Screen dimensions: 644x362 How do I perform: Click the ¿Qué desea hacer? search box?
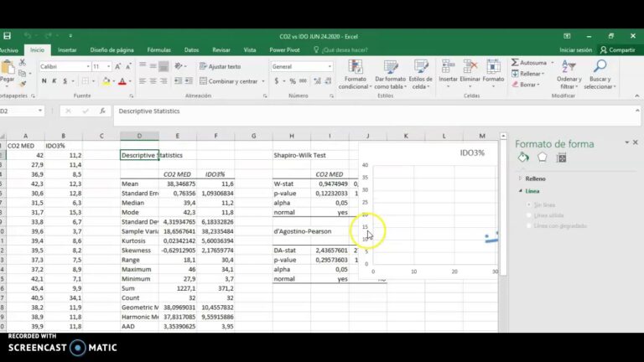[341, 50]
